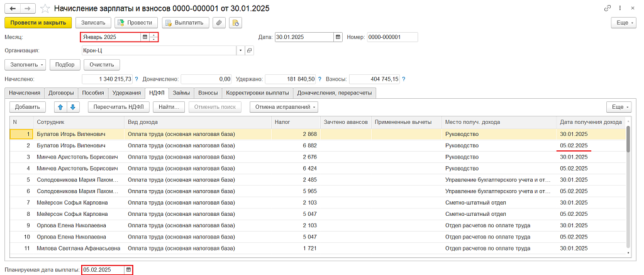Select tax value 6 882 cell

[x=296, y=145]
